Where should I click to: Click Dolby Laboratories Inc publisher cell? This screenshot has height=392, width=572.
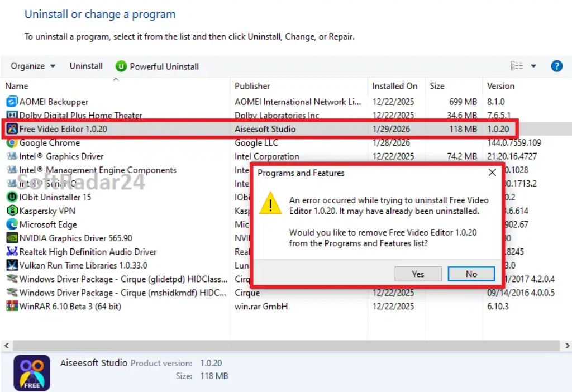pyautogui.click(x=277, y=115)
